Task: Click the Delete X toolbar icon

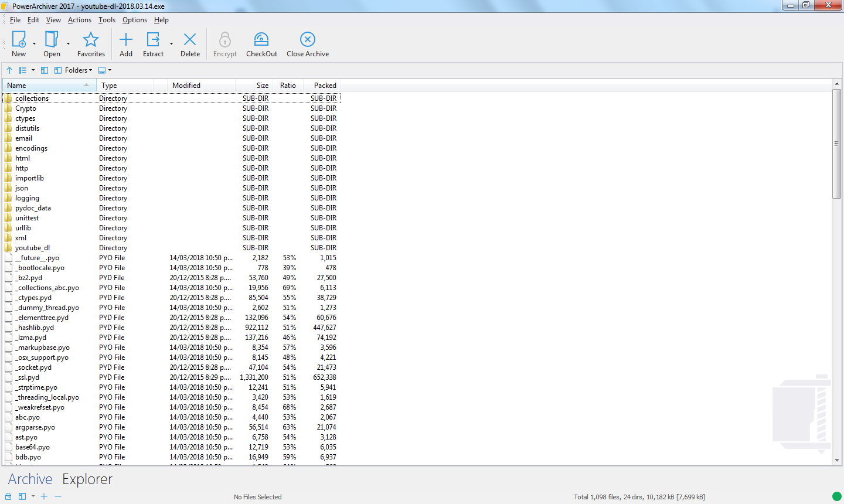Action: pyautogui.click(x=190, y=39)
